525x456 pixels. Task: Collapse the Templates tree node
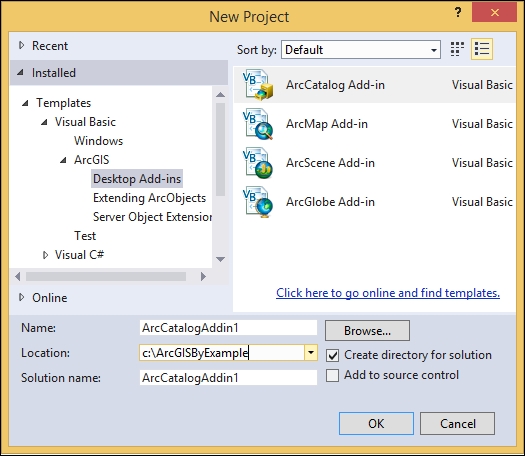(25, 103)
